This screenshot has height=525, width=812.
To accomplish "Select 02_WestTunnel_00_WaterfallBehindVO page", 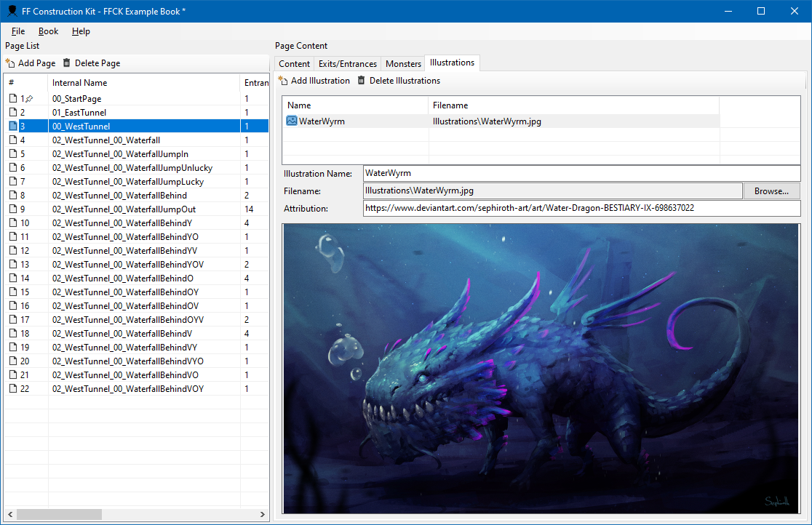I will pyautogui.click(x=137, y=375).
